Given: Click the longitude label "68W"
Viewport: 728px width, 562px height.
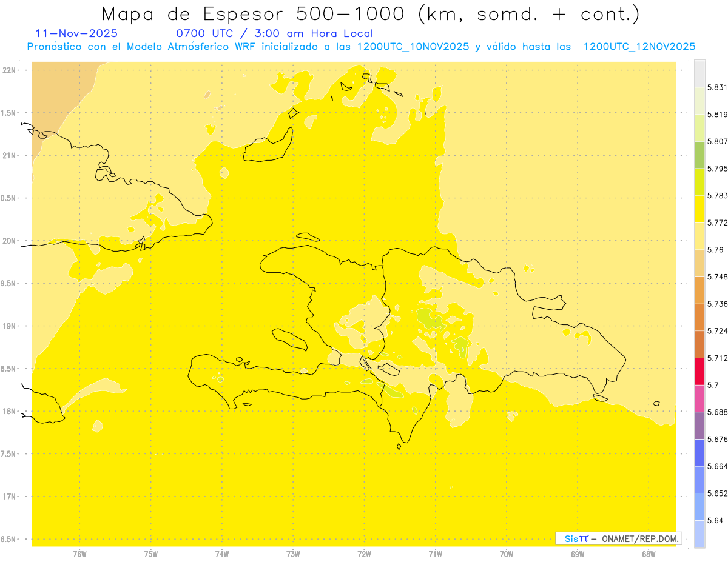Looking at the screenshot, I should tap(649, 554).
